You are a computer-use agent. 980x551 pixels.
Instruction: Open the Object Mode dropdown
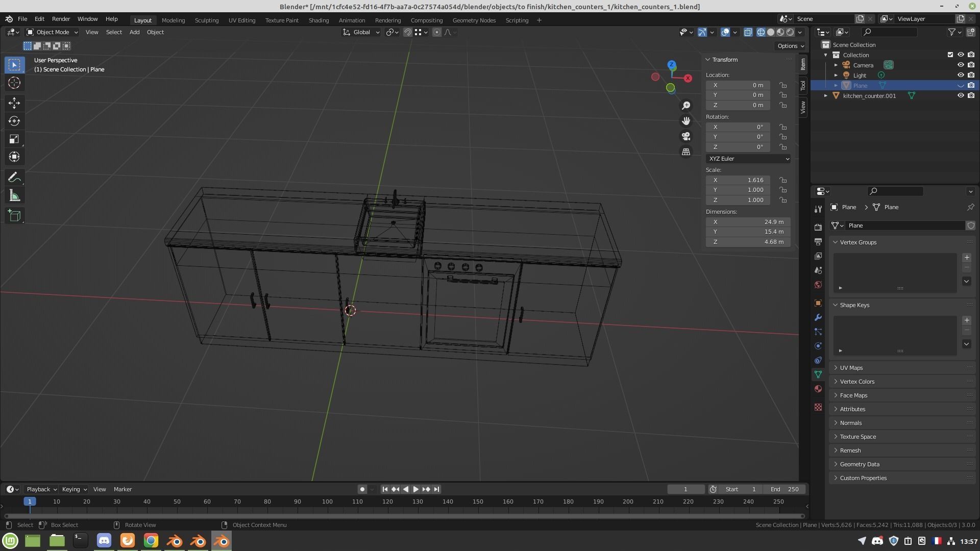click(x=52, y=32)
